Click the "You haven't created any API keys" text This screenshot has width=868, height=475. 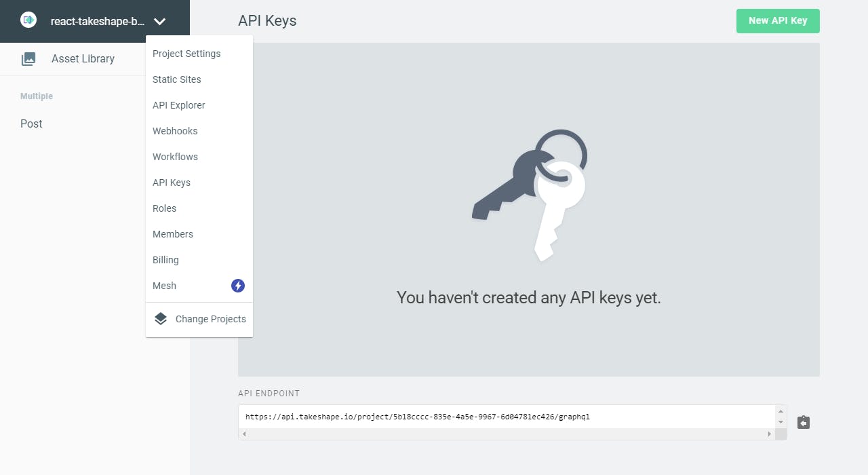pyautogui.click(x=529, y=297)
